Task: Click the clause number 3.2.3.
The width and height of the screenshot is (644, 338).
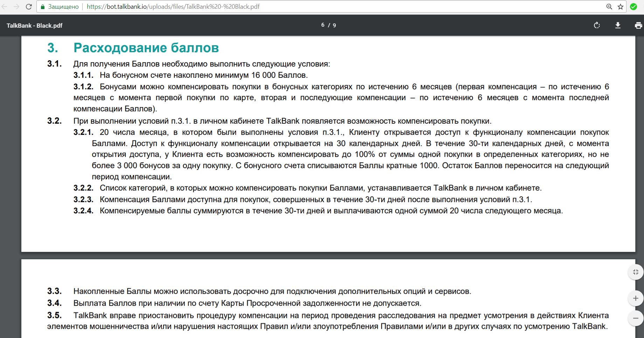Action: [x=83, y=200]
